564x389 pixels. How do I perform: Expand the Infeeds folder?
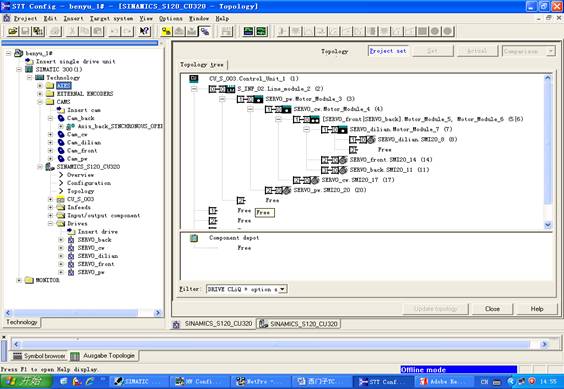pyautogui.click(x=51, y=207)
